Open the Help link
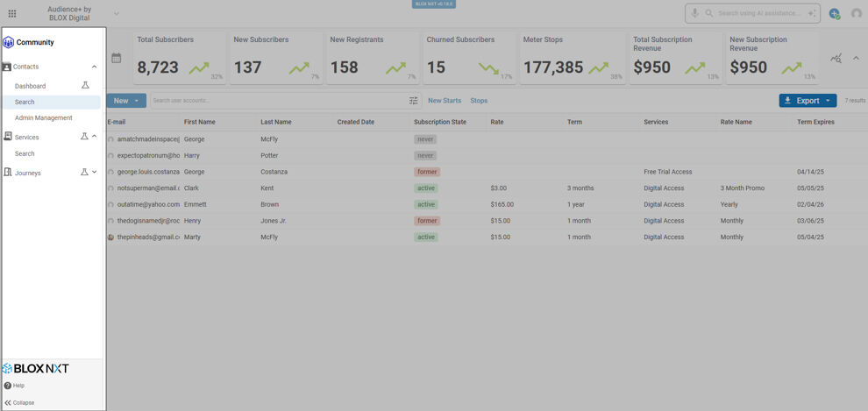This screenshot has width=868, height=411. point(18,386)
